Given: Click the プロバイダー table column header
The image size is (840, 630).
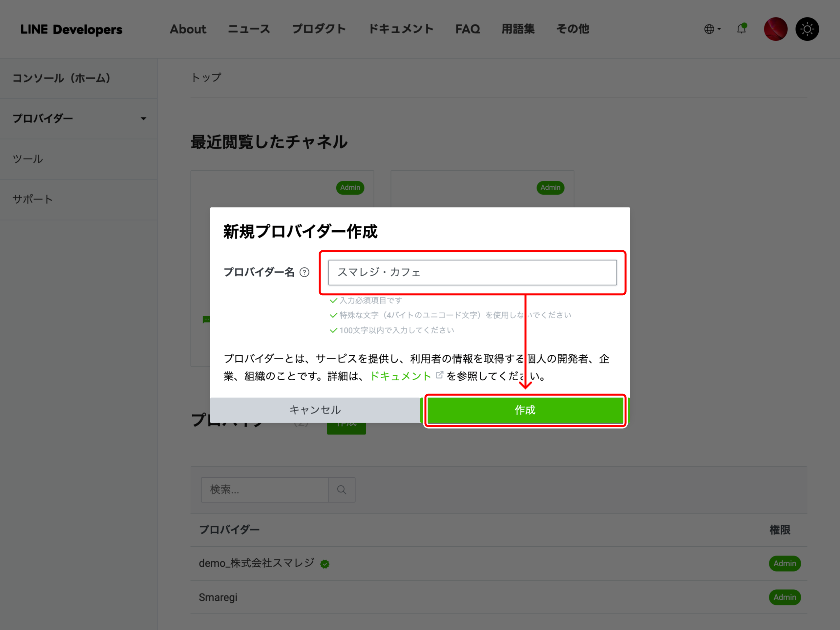Looking at the screenshot, I should (229, 530).
